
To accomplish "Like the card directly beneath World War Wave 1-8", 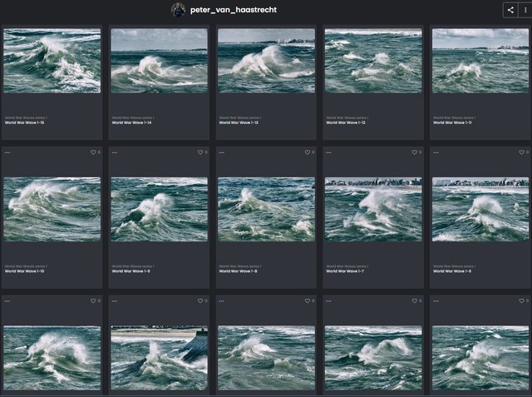I will point(308,301).
